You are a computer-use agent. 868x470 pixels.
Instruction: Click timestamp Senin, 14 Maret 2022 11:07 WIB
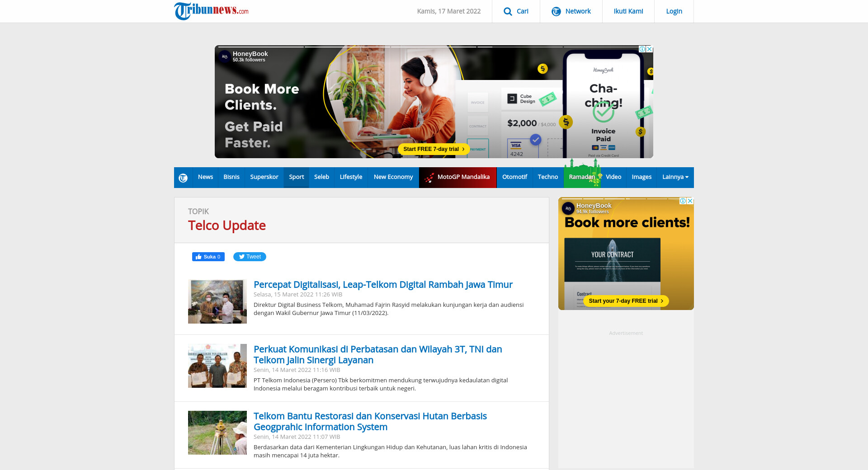(x=297, y=437)
